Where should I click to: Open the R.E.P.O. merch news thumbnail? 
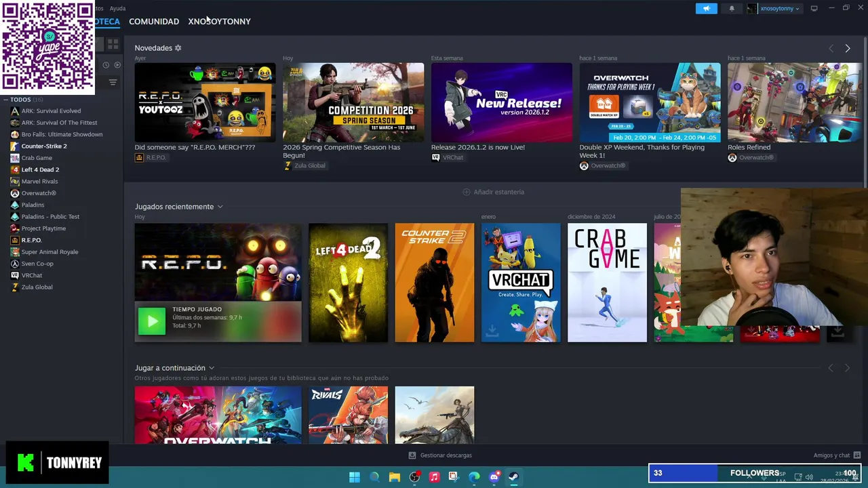coord(205,102)
